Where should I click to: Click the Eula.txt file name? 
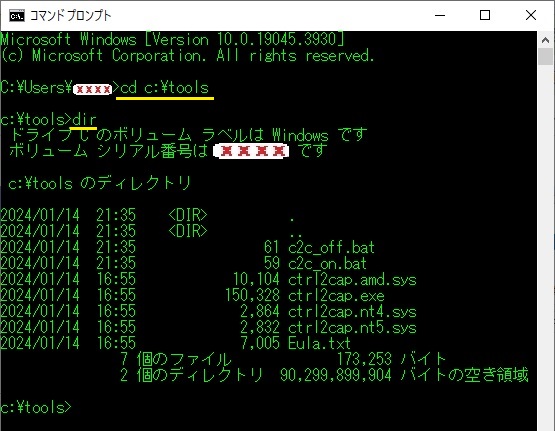coord(319,343)
